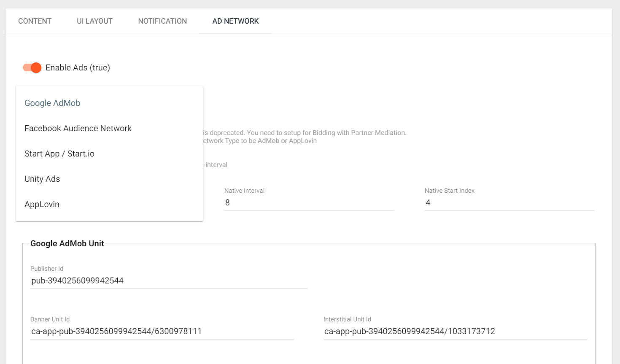This screenshot has height=364, width=620.
Task: Click the "Interstitial Unit Id" label
Action: pyautogui.click(x=347, y=319)
